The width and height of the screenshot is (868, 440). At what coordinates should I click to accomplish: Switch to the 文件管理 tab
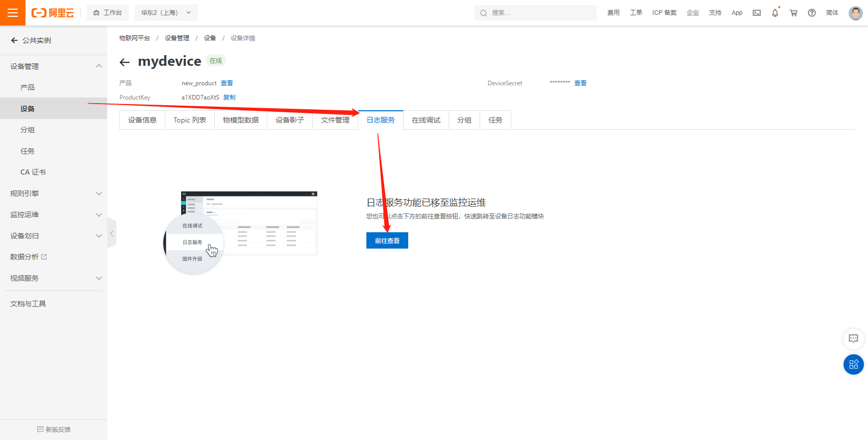click(335, 120)
